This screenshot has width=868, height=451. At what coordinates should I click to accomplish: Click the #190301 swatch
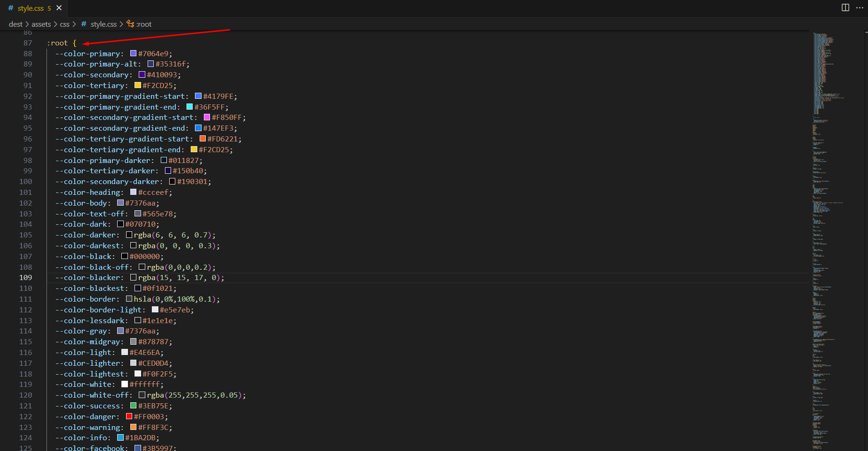coord(172,181)
